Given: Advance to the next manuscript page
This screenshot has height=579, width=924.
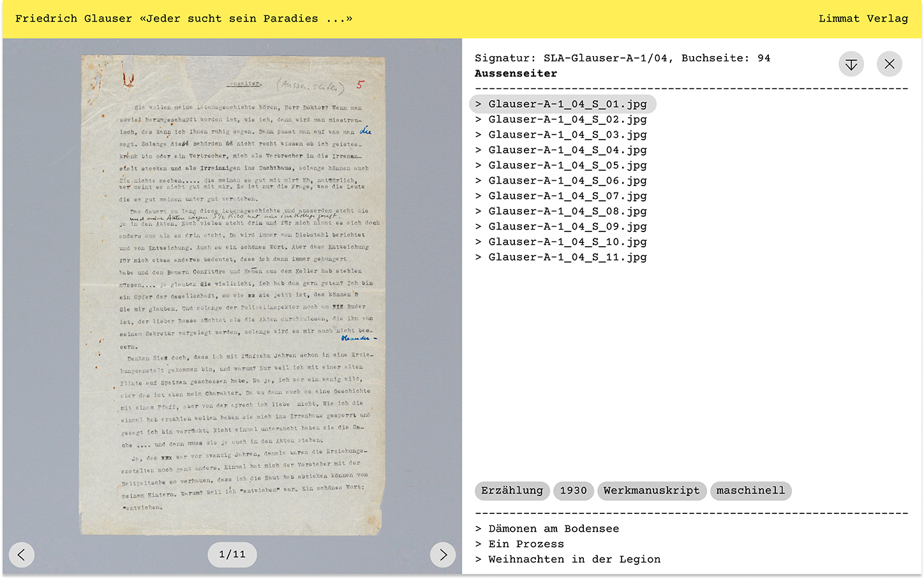Looking at the screenshot, I should coord(443,555).
